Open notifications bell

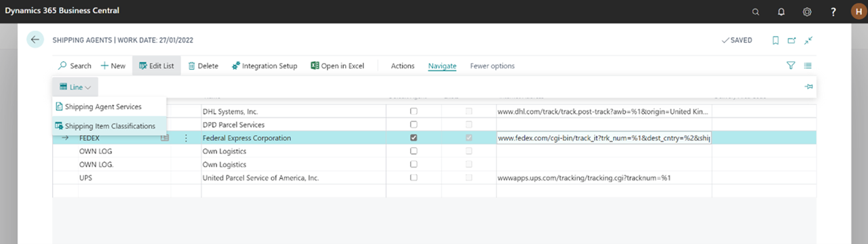coord(781,12)
